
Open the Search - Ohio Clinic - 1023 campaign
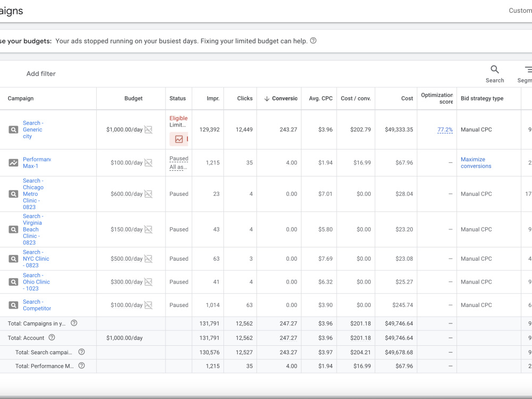tap(36, 282)
